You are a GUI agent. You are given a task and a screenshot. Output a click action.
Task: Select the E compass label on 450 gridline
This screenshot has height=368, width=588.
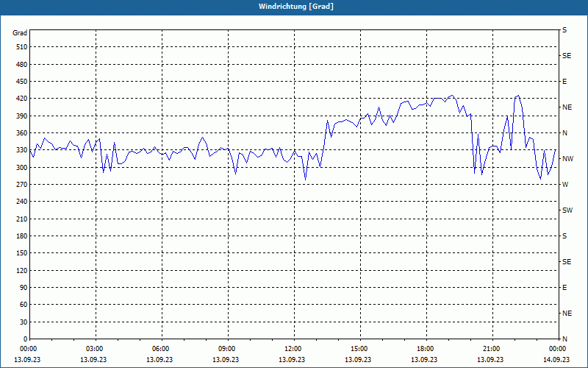point(564,82)
